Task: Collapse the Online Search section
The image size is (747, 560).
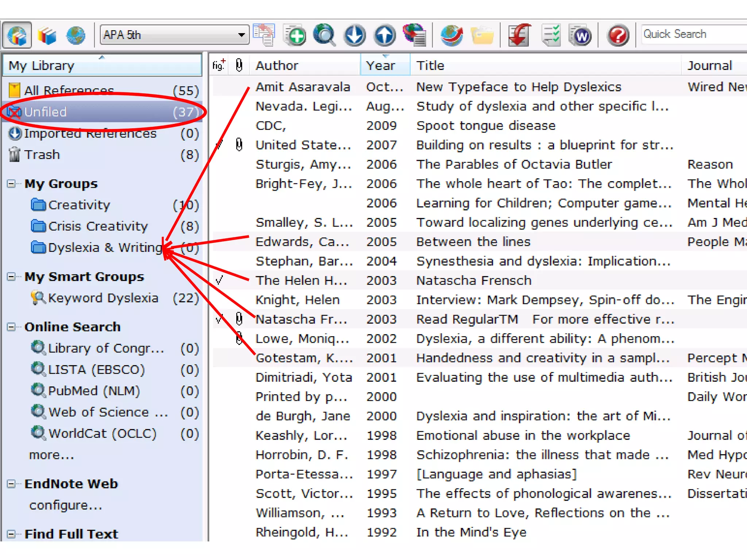Action: point(11,327)
